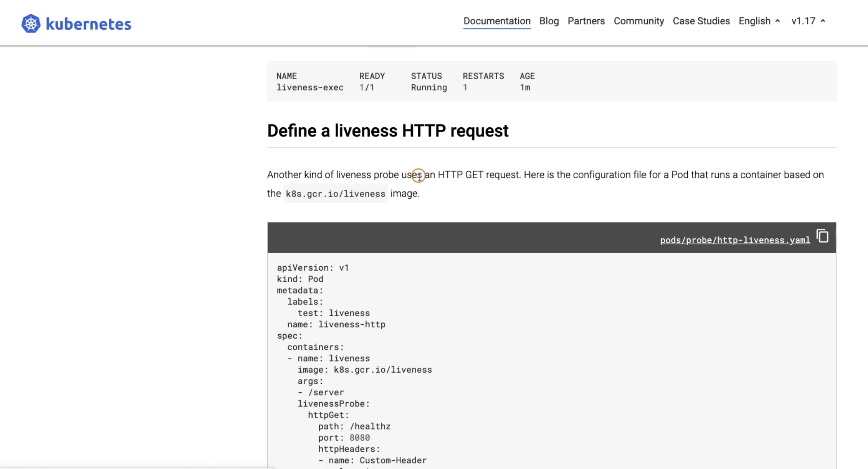The height and width of the screenshot is (469, 868).
Task: Copy the http-liveness.yaml code to clipboard
Action: [822, 236]
